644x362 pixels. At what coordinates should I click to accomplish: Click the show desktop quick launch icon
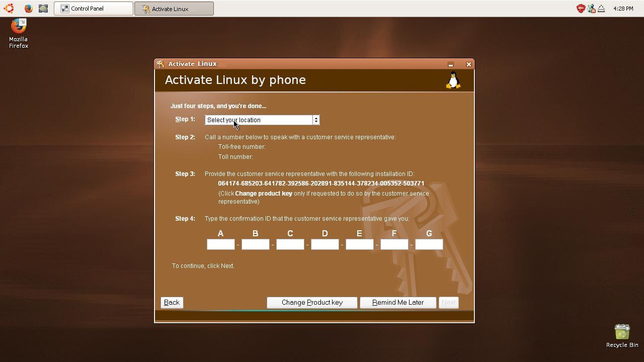tap(43, 9)
